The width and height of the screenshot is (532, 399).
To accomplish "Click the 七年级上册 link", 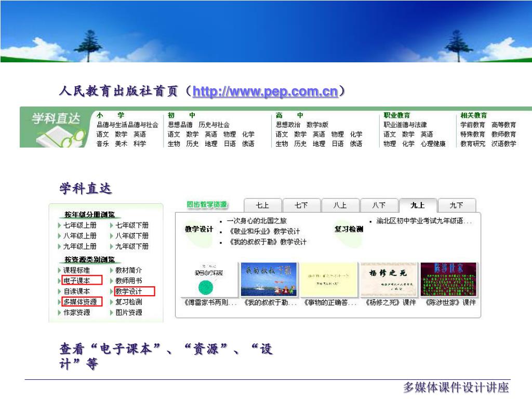I will pos(80,225).
